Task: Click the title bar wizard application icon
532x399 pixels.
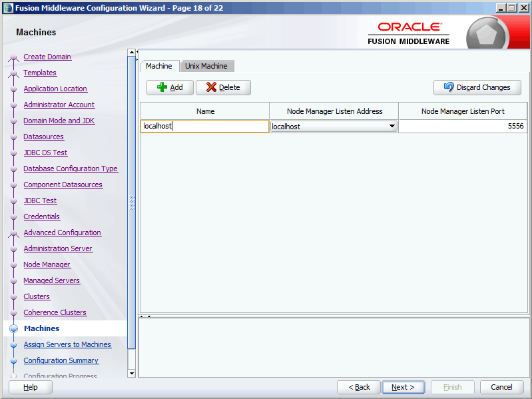Action: tap(7, 7)
